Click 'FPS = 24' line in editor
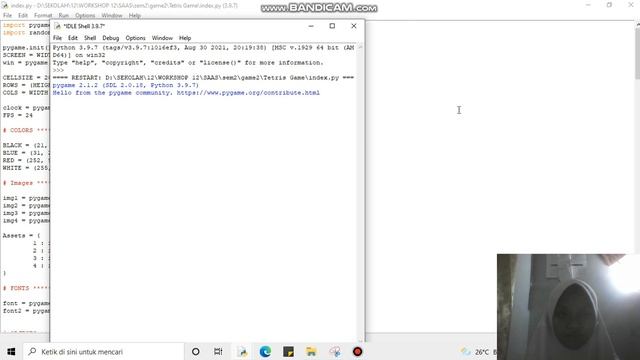 tap(18, 115)
